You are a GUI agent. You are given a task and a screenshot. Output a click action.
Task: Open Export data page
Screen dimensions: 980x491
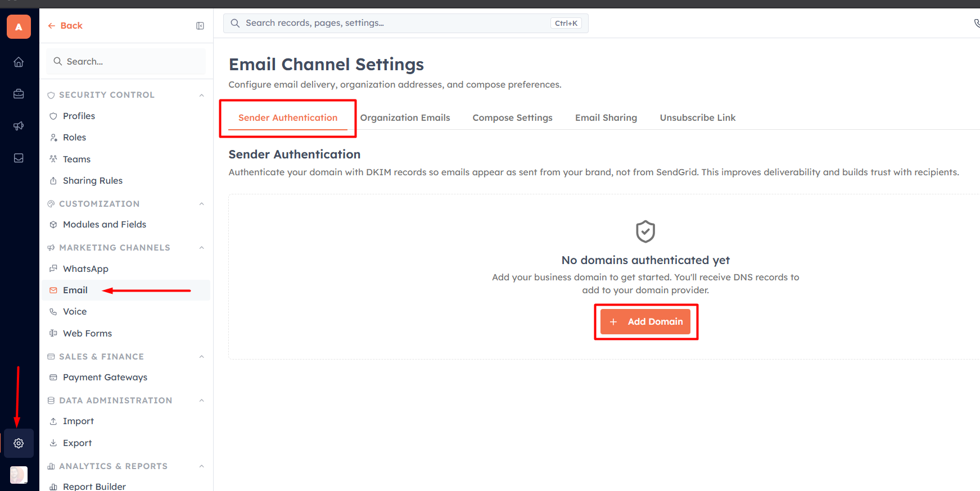point(126,443)
